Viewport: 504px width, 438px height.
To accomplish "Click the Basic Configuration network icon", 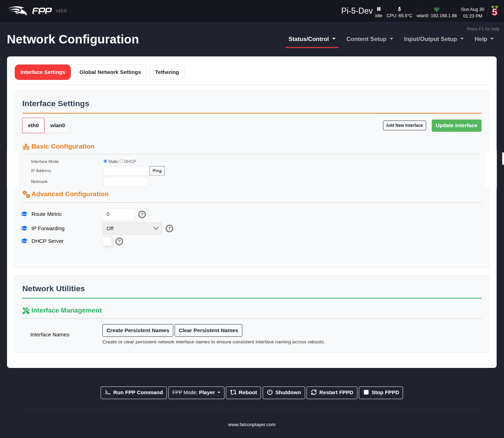I will 26,147.
